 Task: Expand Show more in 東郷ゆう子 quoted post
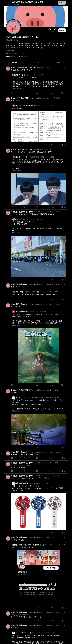point(16,89)
